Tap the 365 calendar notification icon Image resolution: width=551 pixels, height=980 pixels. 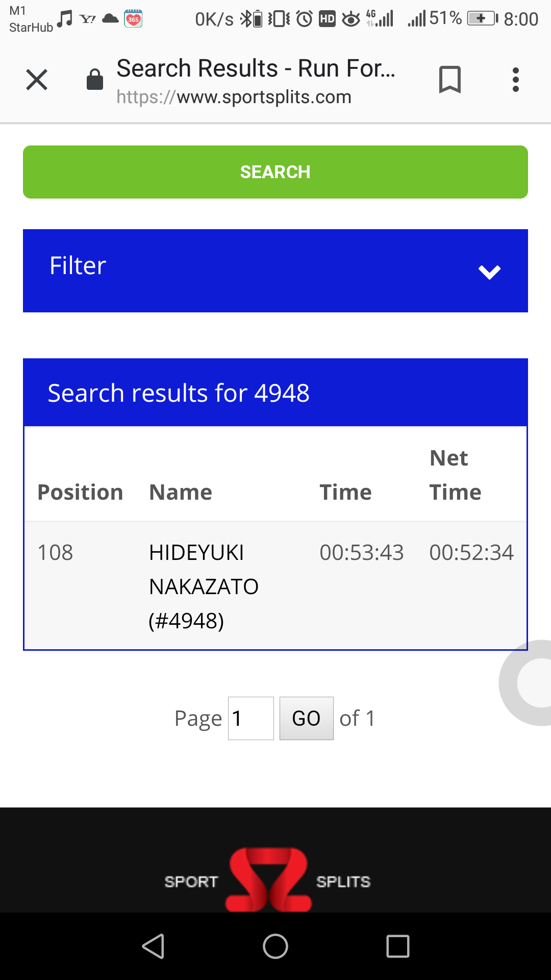pos(134,19)
